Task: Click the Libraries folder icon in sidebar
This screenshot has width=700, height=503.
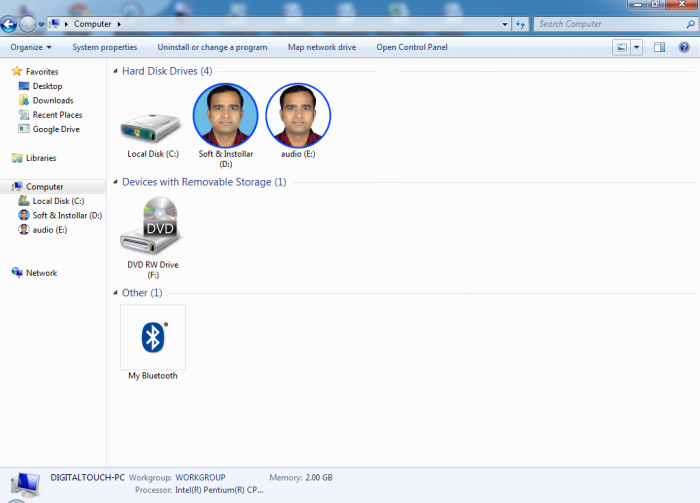Action: pos(17,158)
